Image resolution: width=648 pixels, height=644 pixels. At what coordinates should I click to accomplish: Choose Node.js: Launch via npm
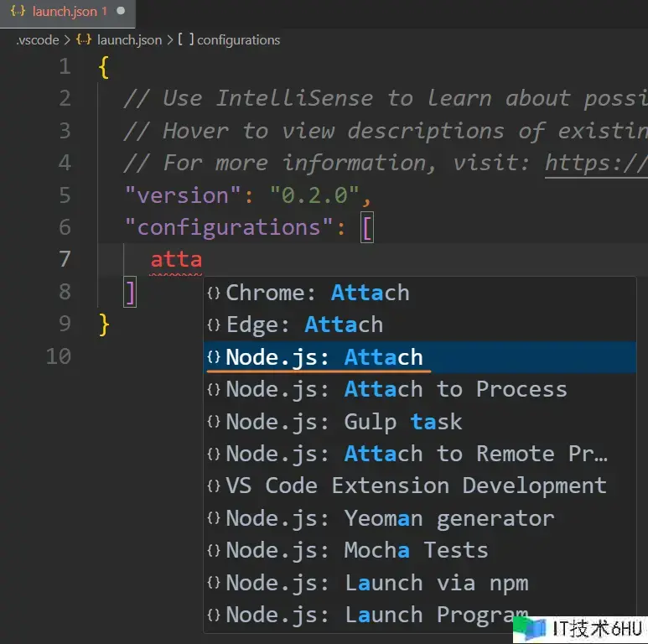[x=377, y=583]
